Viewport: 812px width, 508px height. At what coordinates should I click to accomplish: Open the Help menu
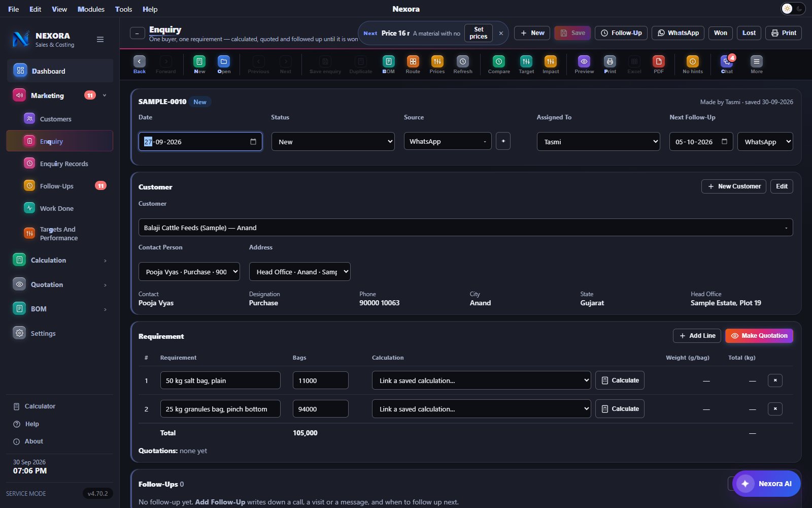point(150,9)
